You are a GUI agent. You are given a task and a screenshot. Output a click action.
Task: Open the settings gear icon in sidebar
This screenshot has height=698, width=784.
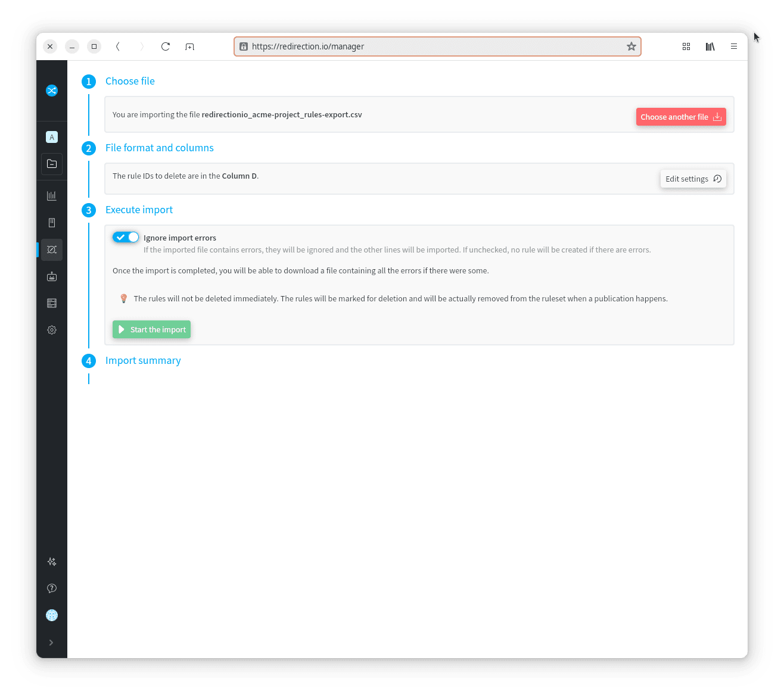click(x=52, y=330)
